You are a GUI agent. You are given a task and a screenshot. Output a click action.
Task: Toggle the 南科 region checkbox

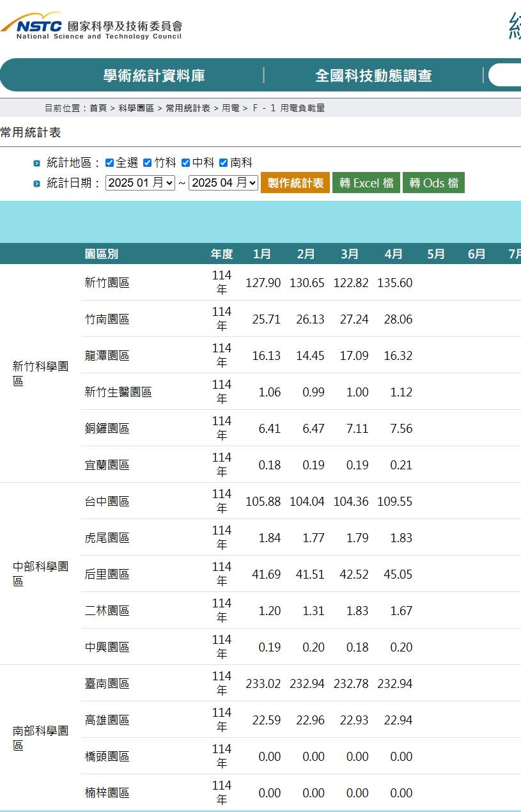pos(223,163)
